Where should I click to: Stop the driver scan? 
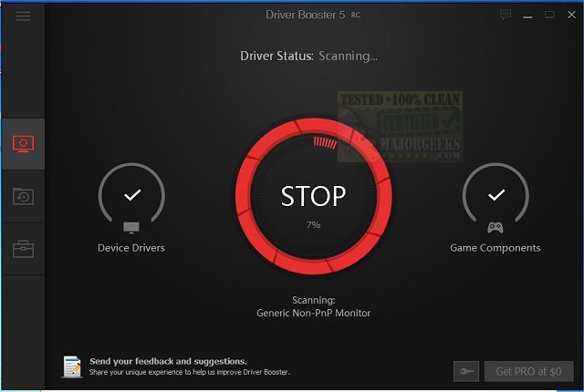[314, 196]
